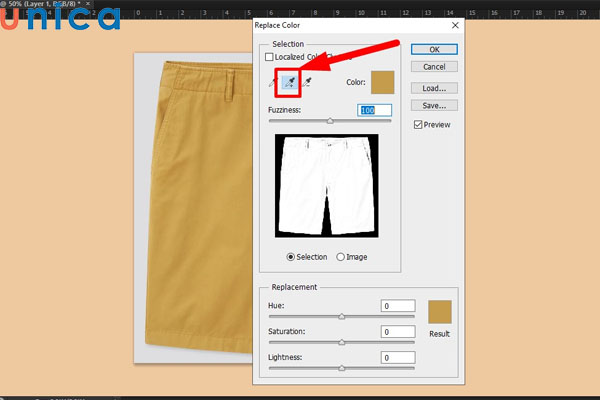Toggle the Preview checkbox
This screenshot has height=400, width=600.
[x=420, y=124]
